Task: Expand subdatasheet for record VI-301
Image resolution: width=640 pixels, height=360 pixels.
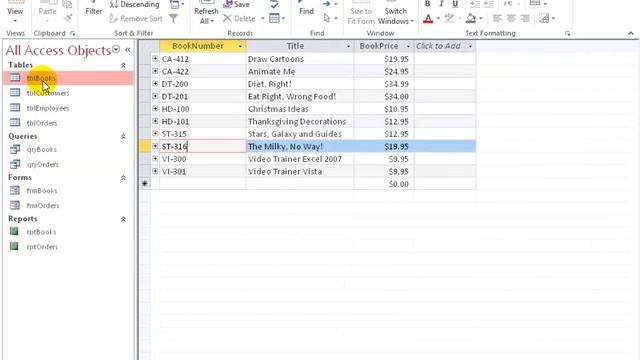Action: pyautogui.click(x=155, y=171)
